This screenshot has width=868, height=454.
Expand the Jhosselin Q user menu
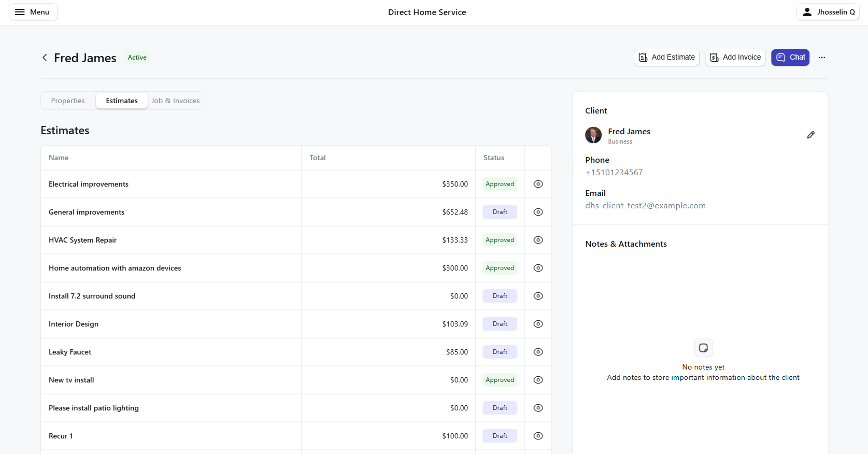pyautogui.click(x=828, y=12)
